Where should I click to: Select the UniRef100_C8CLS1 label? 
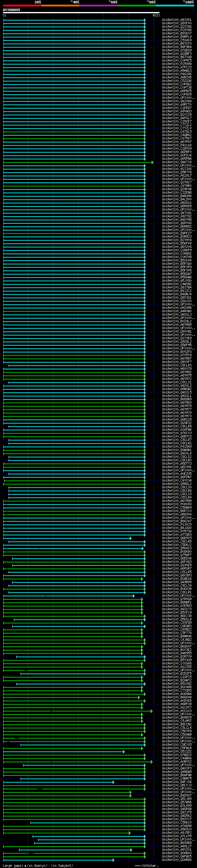(x=176, y=382)
